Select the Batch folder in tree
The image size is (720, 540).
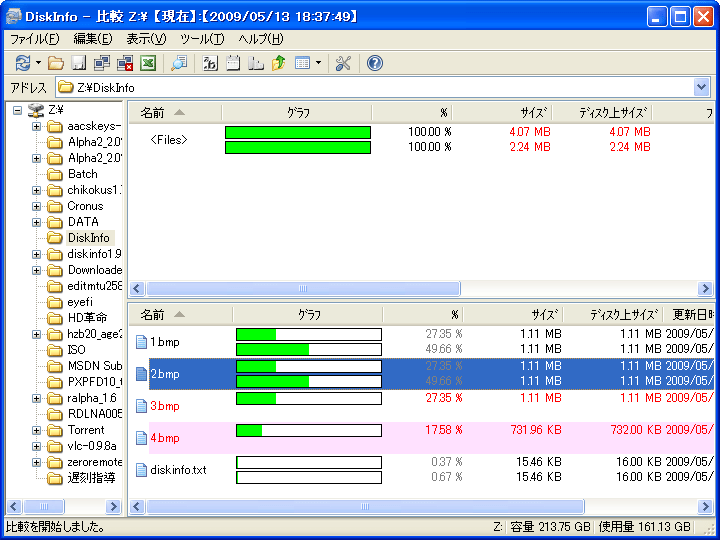[x=83, y=174]
